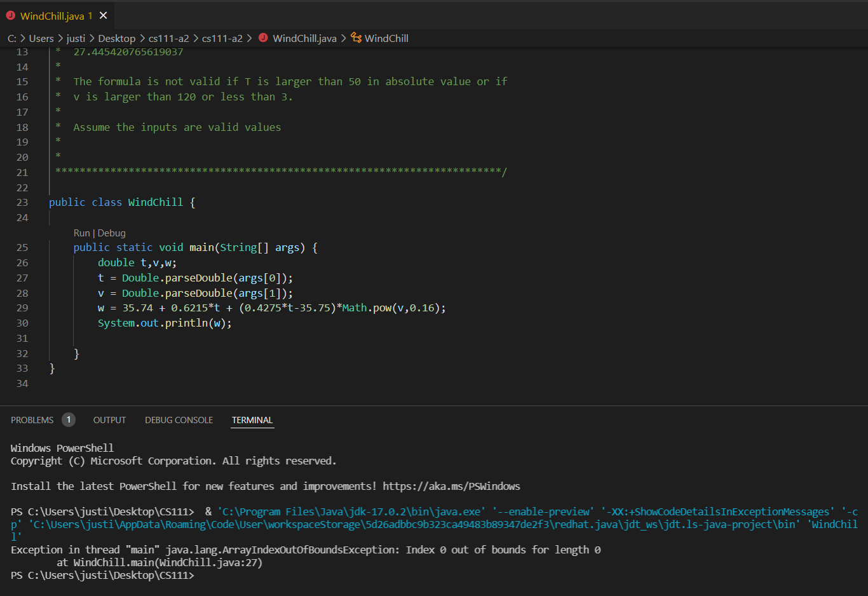
Task: Click 'Math.pow(v,0.16)' in line 29
Action: tap(391, 308)
